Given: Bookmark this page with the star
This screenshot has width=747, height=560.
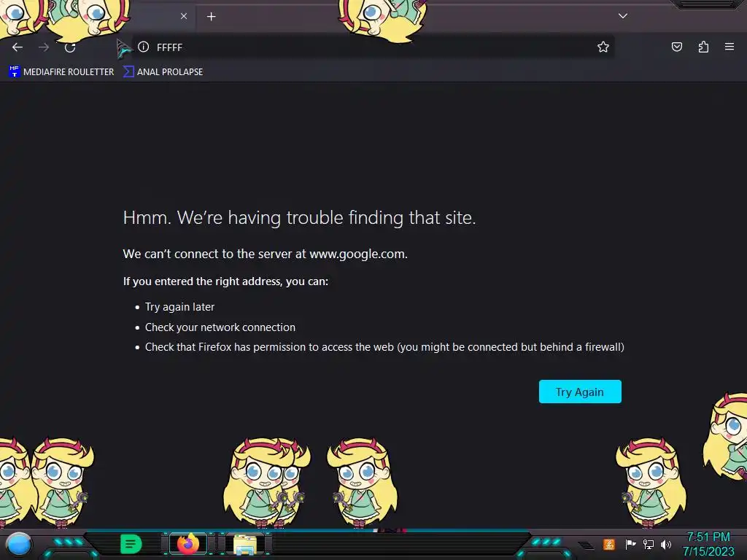Looking at the screenshot, I should tap(603, 47).
